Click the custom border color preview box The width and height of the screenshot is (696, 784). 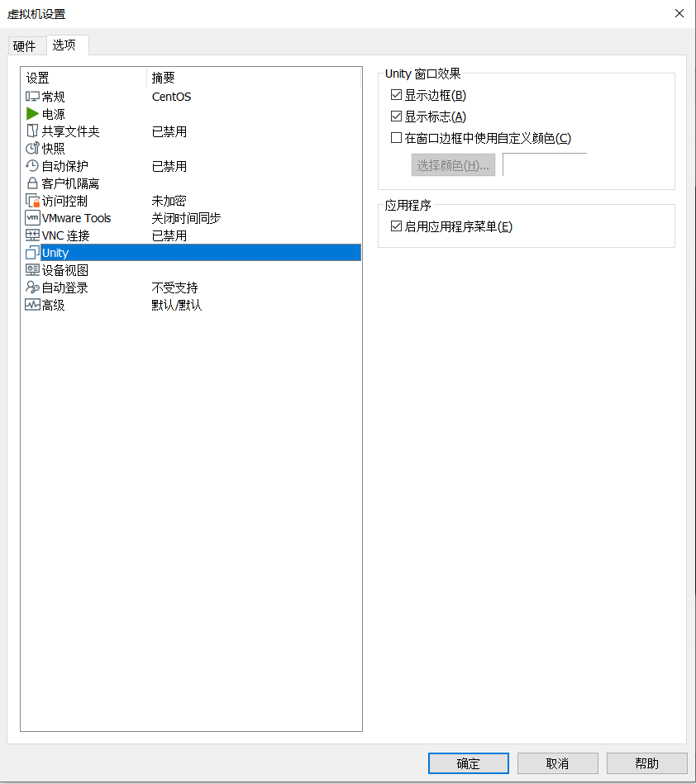point(545,165)
